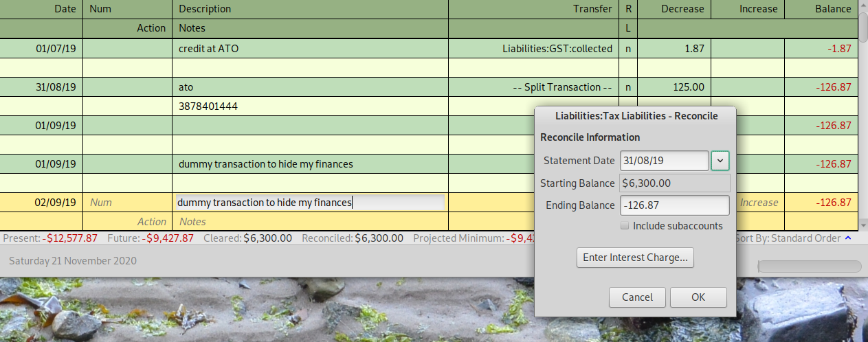Confirm reconcile with OK button

698,297
